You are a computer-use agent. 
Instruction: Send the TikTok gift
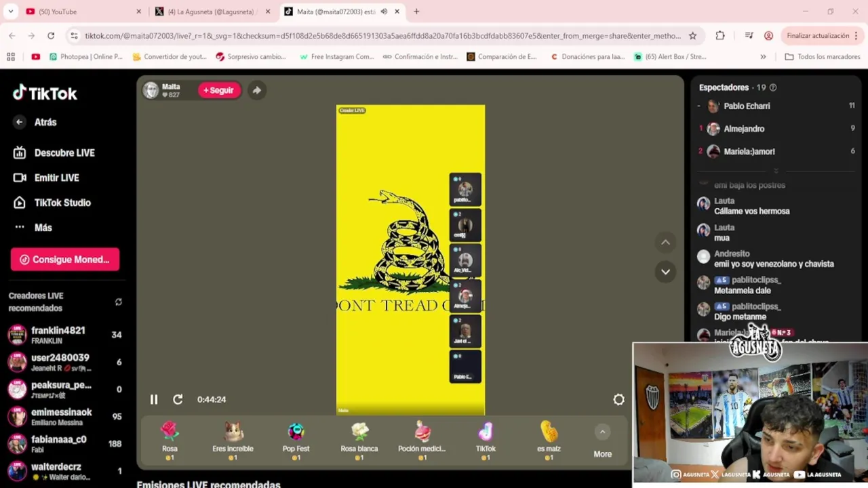(486, 441)
